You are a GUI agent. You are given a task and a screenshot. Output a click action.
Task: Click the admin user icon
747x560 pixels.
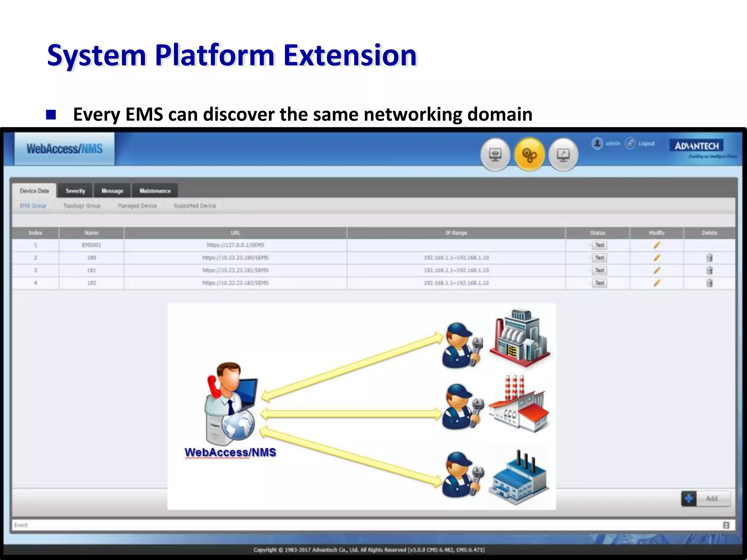tap(597, 144)
